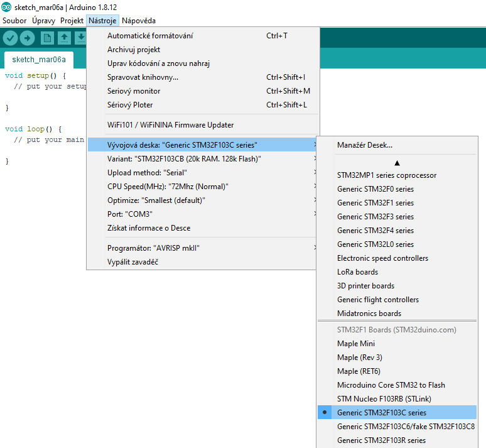The image size is (486, 448).
Task: Save the sketch with the down-arrow icon
Action: tap(80, 38)
